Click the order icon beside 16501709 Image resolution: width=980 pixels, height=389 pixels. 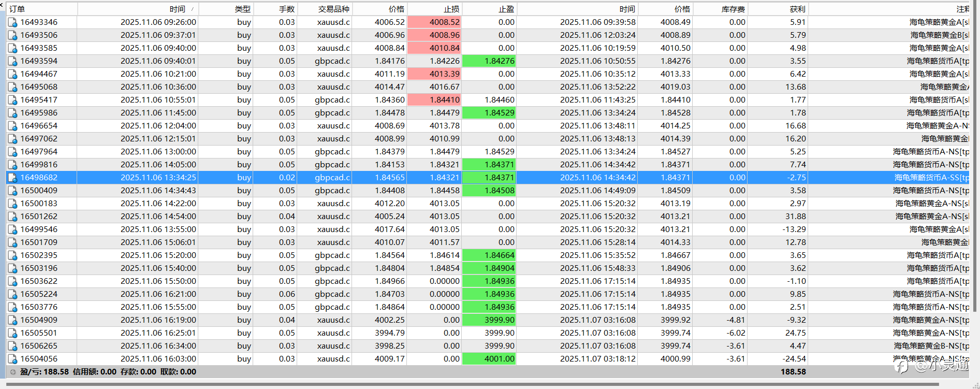[x=12, y=242]
